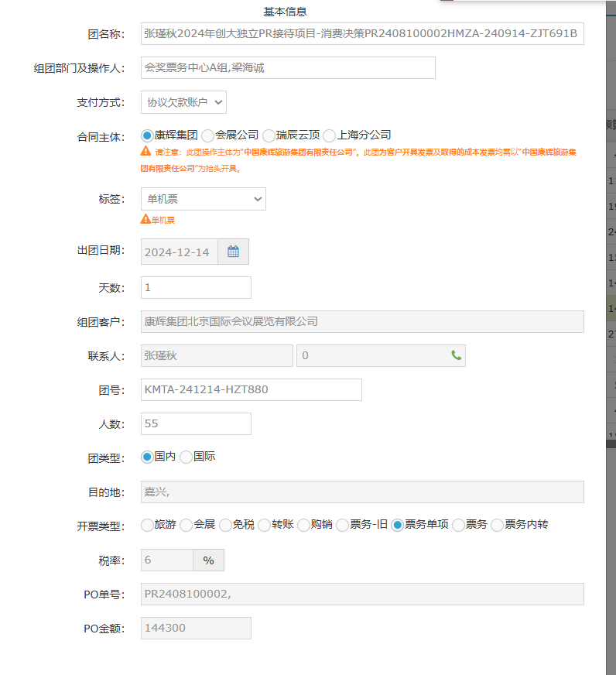Choose 上海分公司 as contract entity

pos(330,135)
